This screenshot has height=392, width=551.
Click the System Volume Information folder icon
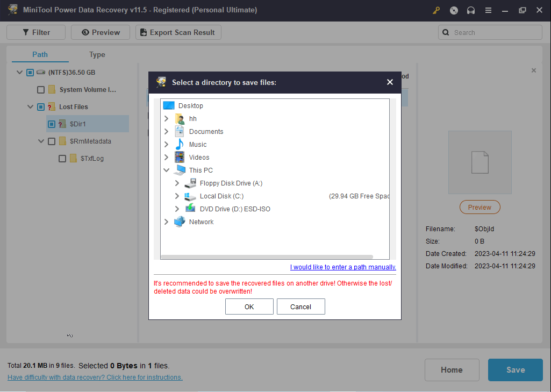pyautogui.click(x=52, y=89)
